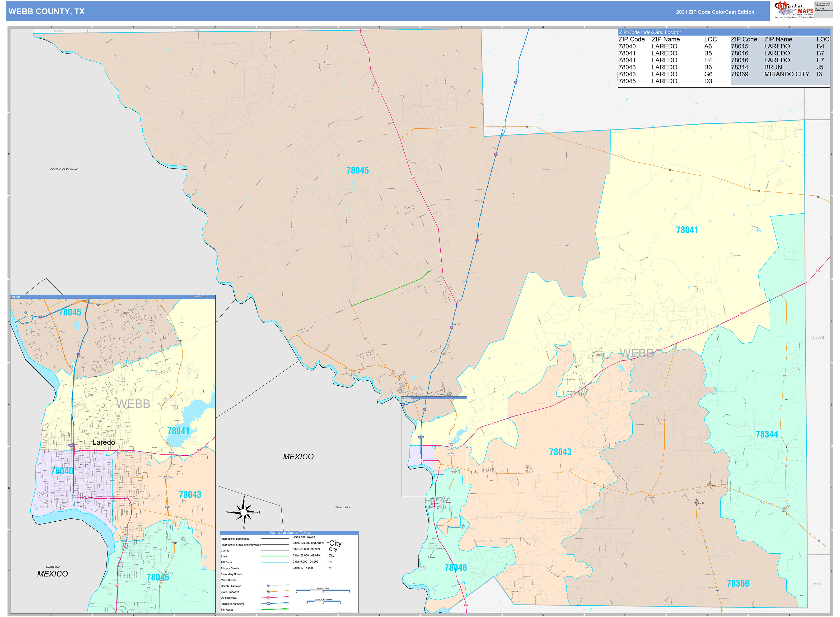Select the Interstate Highways shield in the legend
840x617 pixels.
pyautogui.click(x=268, y=604)
